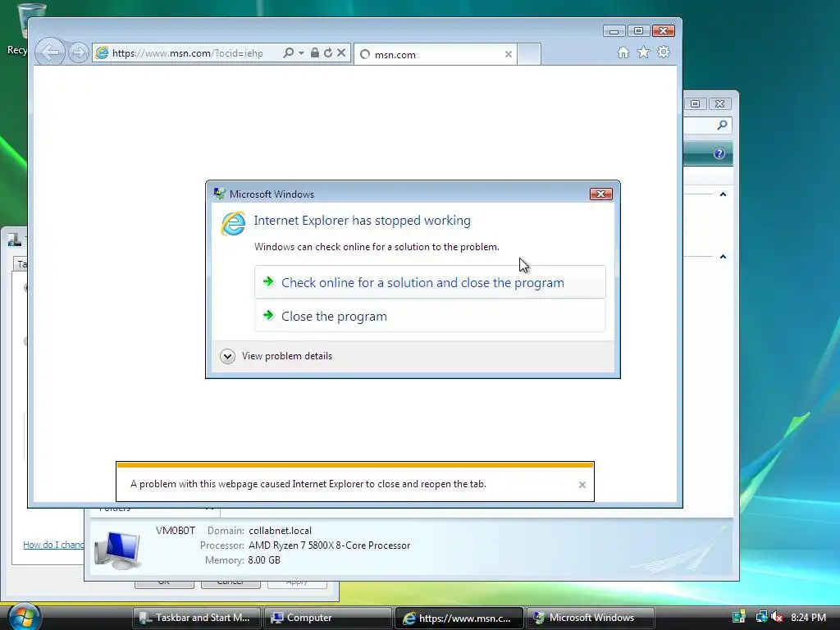Switch to Computer taskbar button

[x=328, y=618]
